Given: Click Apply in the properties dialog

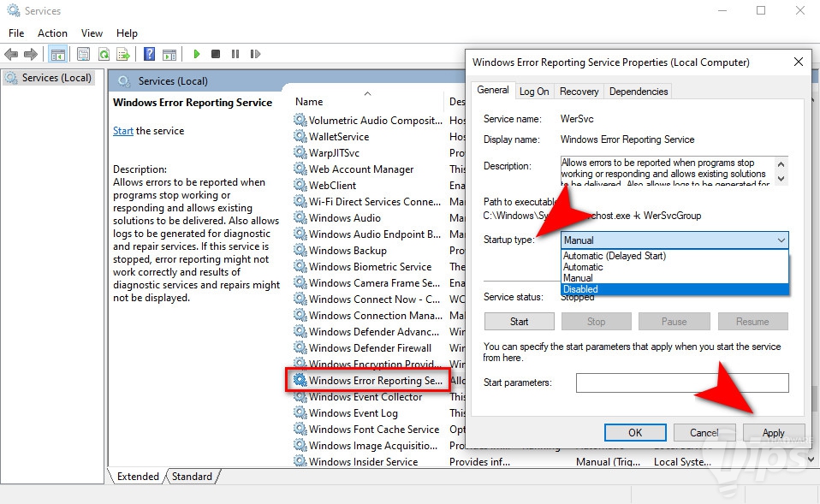Looking at the screenshot, I should [773, 432].
